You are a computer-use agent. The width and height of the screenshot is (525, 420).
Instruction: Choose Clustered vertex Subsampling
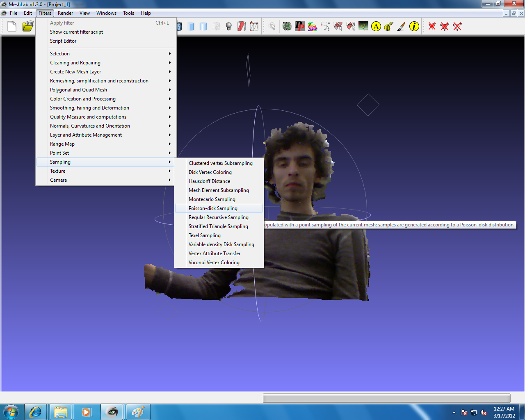point(219,163)
